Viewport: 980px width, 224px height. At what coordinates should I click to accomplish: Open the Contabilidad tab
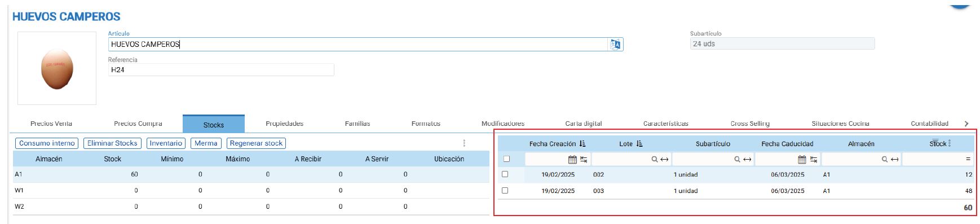(929, 124)
